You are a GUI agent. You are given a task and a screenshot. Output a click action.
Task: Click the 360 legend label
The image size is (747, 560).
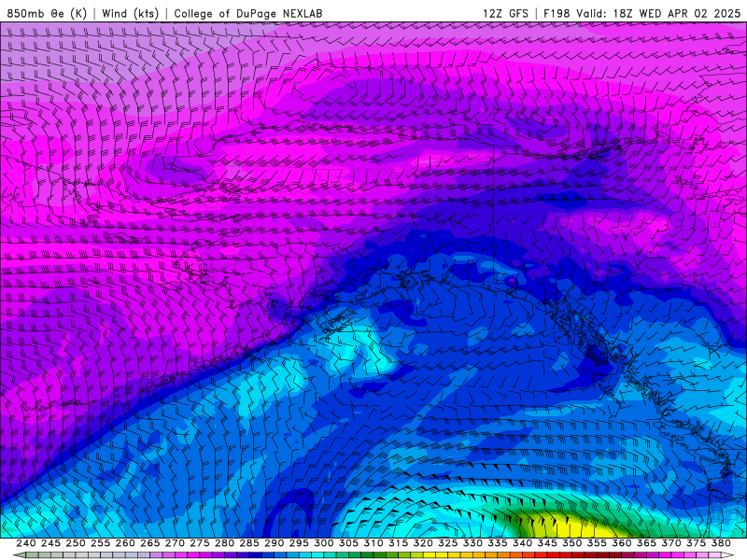coord(621,543)
